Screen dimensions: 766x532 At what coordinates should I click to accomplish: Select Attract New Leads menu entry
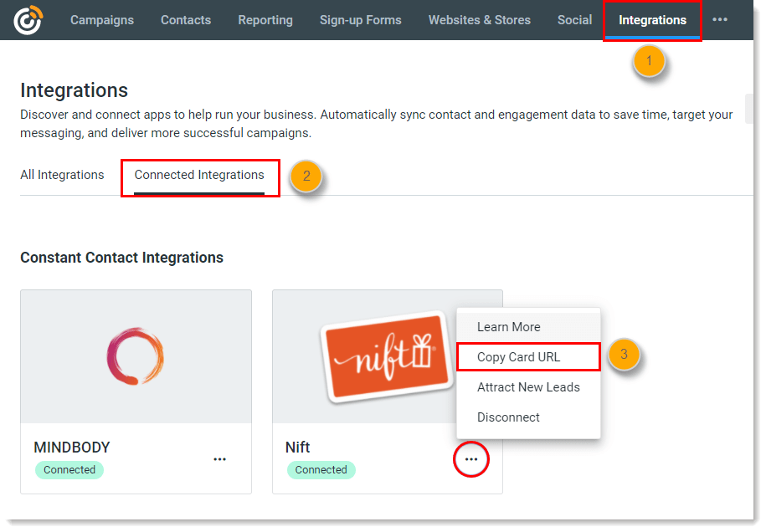click(528, 387)
